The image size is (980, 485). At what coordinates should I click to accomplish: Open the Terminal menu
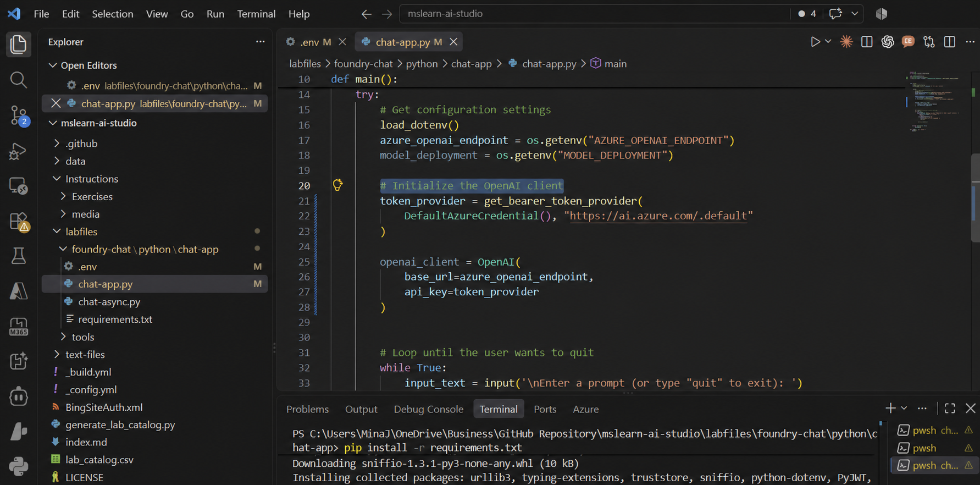[x=256, y=14]
